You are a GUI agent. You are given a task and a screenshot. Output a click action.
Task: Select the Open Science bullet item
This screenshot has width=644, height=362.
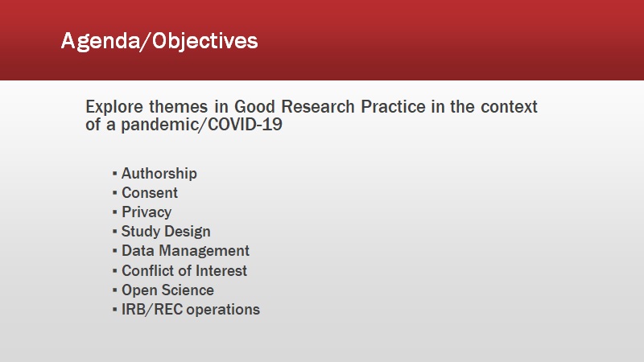(167, 290)
